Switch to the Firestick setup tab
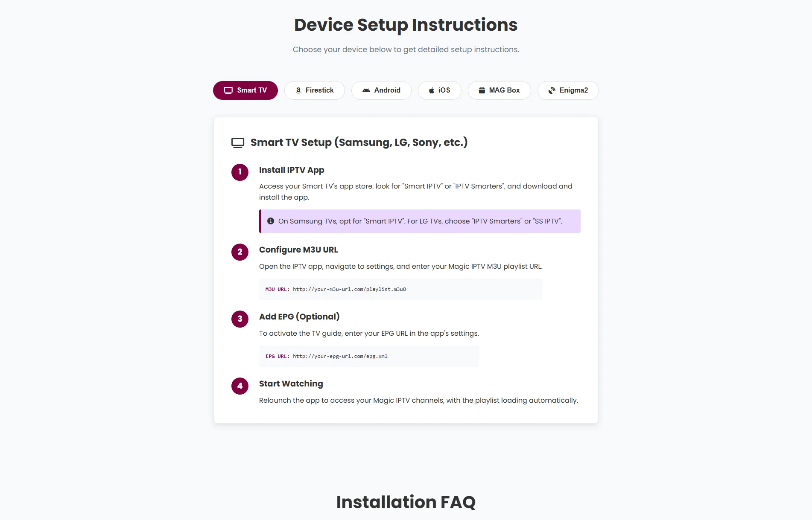The width and height of the screenshot is (812, 520). tap(315, 90)
